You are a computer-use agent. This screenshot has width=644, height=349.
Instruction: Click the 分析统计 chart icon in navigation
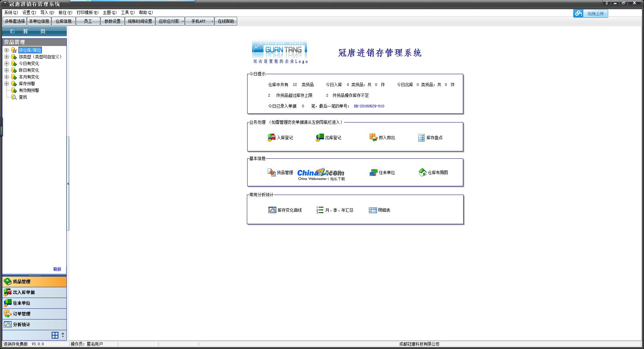[7, 325]
